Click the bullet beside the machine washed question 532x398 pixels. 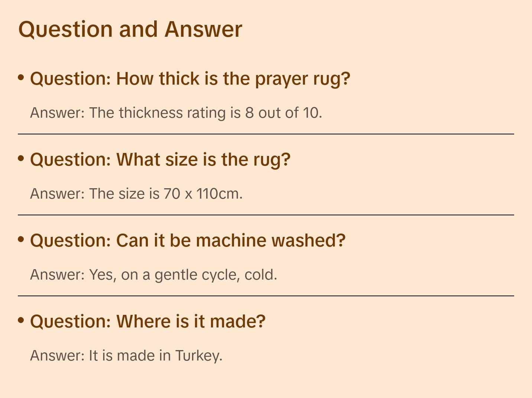(21, 239)
